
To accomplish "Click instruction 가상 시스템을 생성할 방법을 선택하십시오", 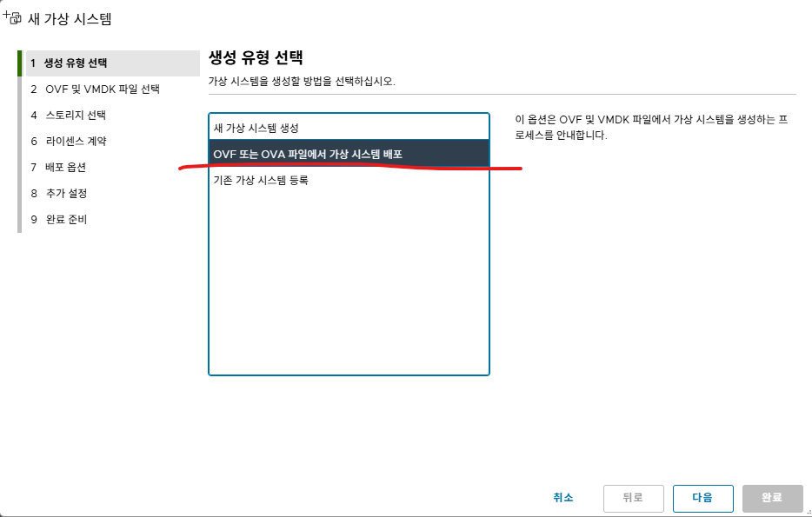I will coord(302,82).
